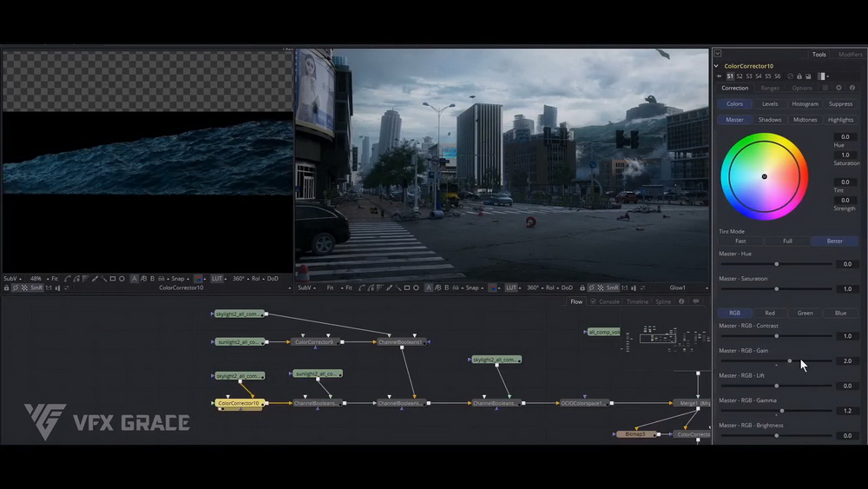The image size is (868, 489).
Task: Select Levels correction mode
Action: (769, 103)
